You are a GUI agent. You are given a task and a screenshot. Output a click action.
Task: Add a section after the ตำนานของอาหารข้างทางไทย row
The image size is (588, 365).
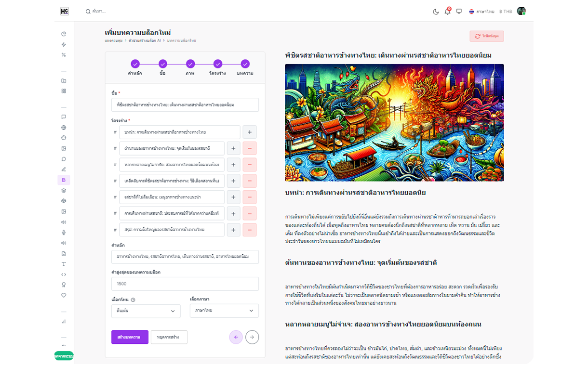pyautogui.click(x=233, y=148)
